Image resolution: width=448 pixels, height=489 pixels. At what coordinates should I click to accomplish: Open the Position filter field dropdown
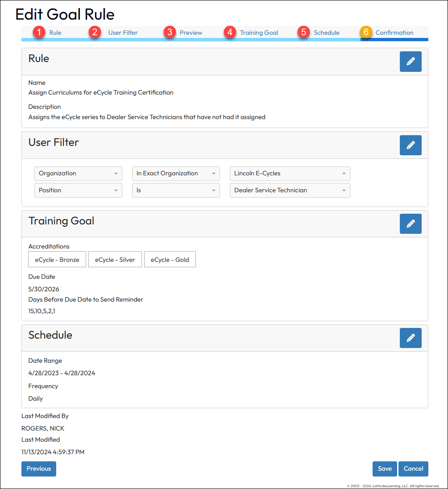pyautogui.click(x=78, y=190)
